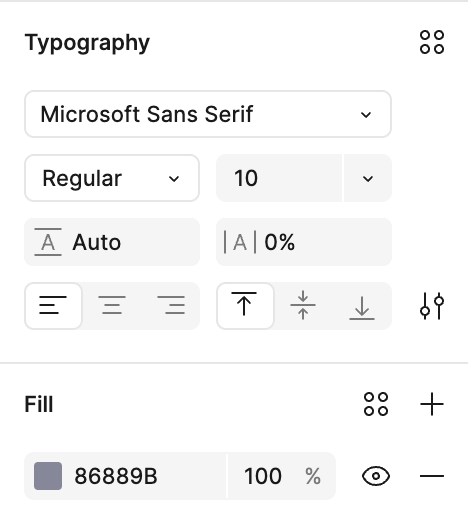Click the letter spacing icon
The image size is (468, 514).
click(240, 242)
